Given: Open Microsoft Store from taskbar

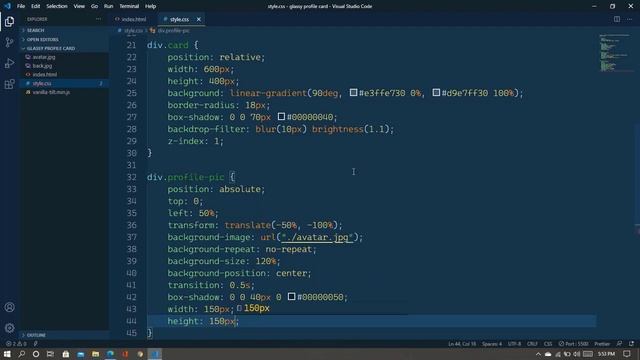Looking at the screenshot, I should click(x=65, y=354).
